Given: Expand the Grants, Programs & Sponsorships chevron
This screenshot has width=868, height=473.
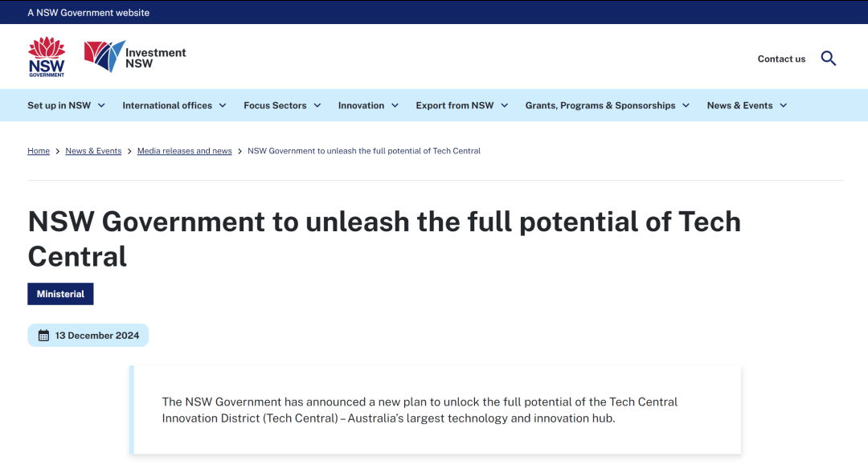Looking at the screenshot, I should point(686,105).
